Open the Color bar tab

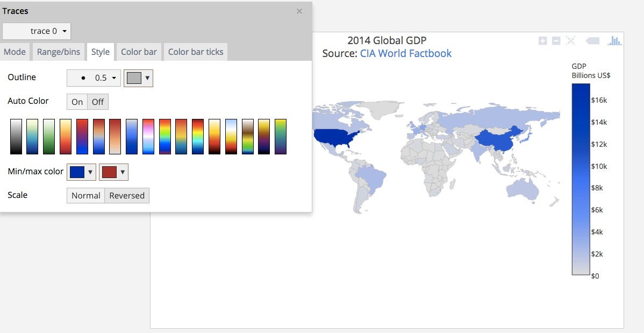coord(139,52)
